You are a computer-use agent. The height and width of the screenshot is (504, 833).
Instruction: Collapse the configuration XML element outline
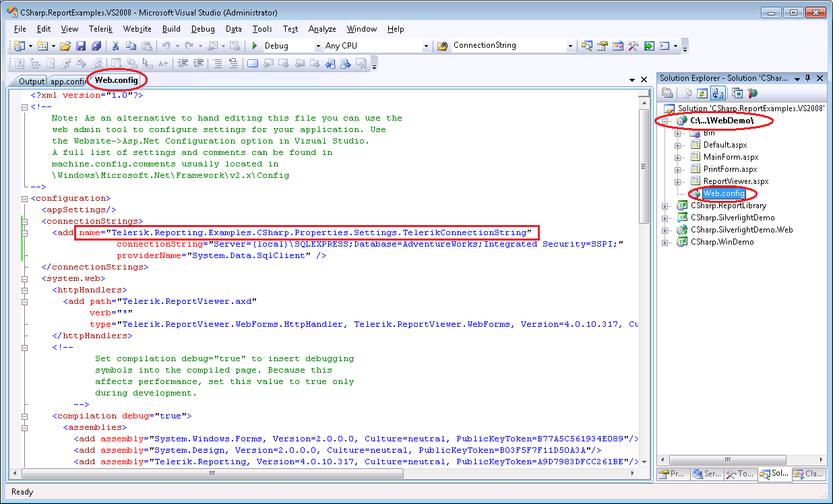coord(25,199)
